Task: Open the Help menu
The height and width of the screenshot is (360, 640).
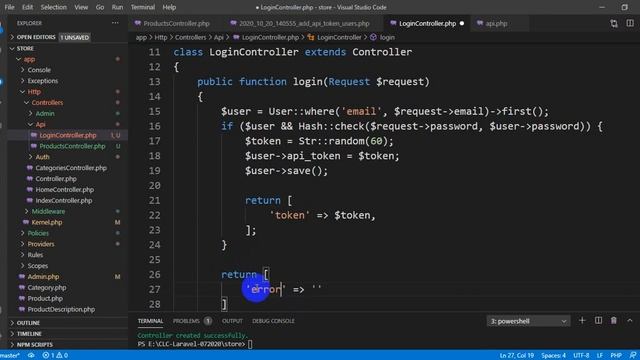Action: coord(169,7)
